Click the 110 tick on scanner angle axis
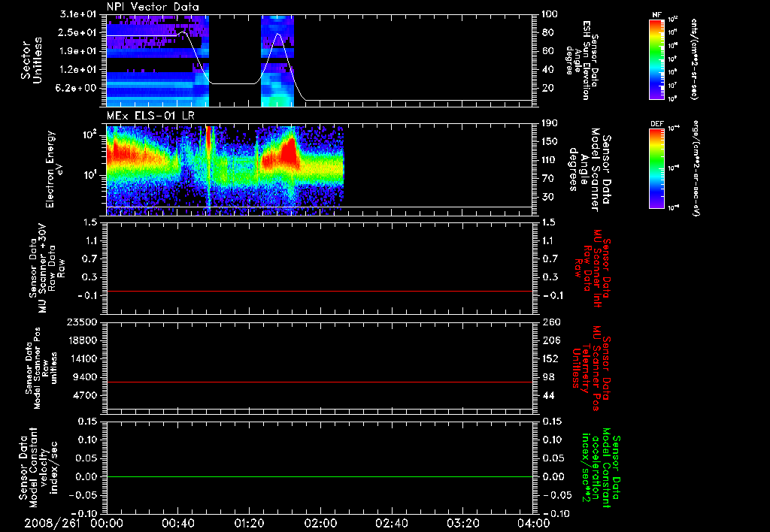Image resolution: width=770 pixels, height=532 pixels. (x=550, y=160)
